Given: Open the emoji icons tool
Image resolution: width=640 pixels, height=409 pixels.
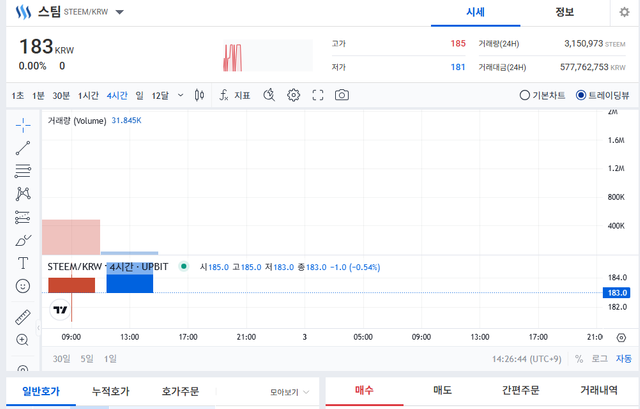Looking at the screenshot, I should [x=23, y=286].
